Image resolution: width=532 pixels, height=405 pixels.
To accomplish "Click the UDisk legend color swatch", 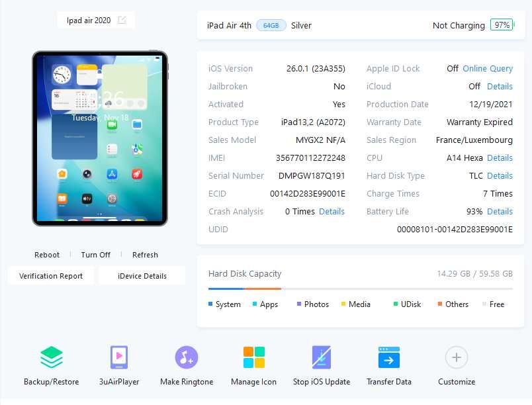I will coord(396,304).
